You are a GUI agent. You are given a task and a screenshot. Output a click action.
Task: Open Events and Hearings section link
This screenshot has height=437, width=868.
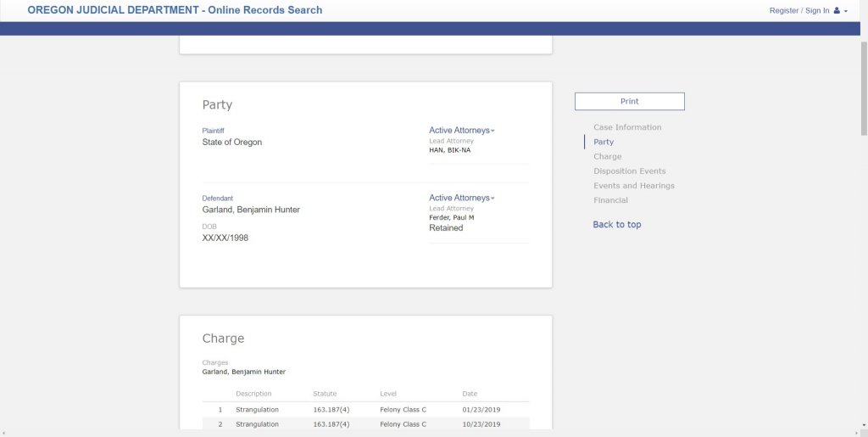tap(633, 185)
